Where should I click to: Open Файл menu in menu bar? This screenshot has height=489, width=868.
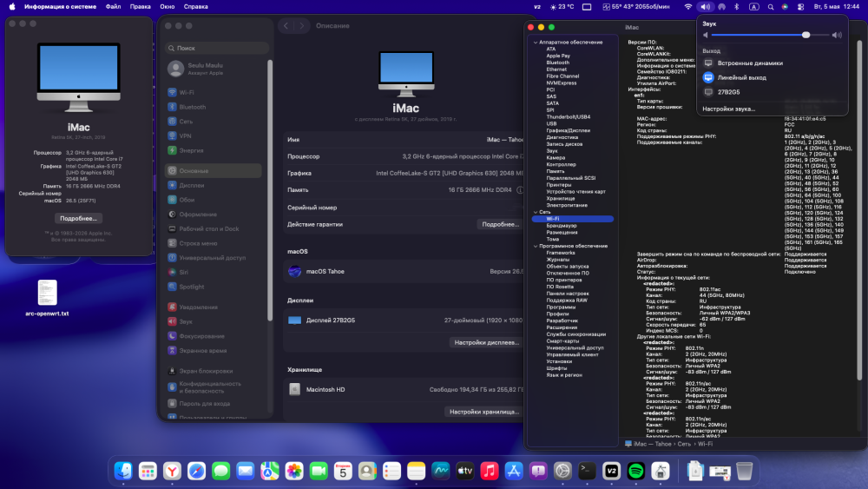click(x=113, y=7)
